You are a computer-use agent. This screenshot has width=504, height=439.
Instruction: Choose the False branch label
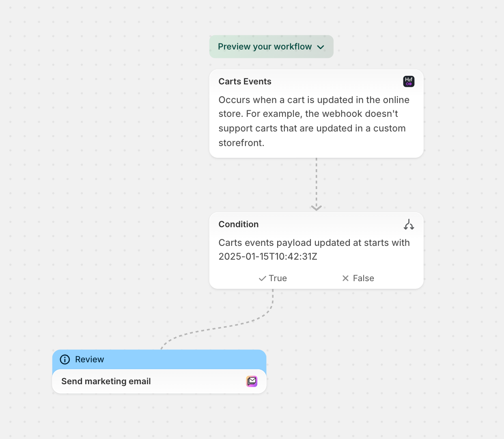tap(364, 278)
